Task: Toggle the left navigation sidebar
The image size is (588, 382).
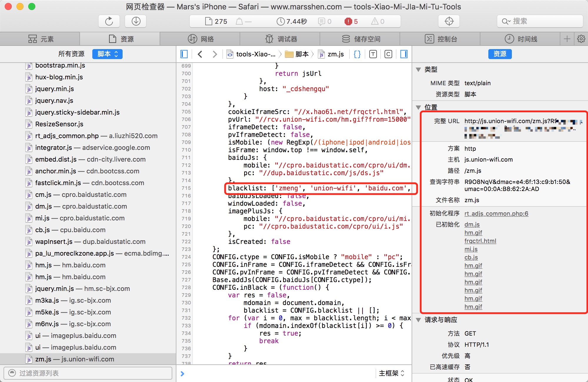Action: (x=184, y=54)
